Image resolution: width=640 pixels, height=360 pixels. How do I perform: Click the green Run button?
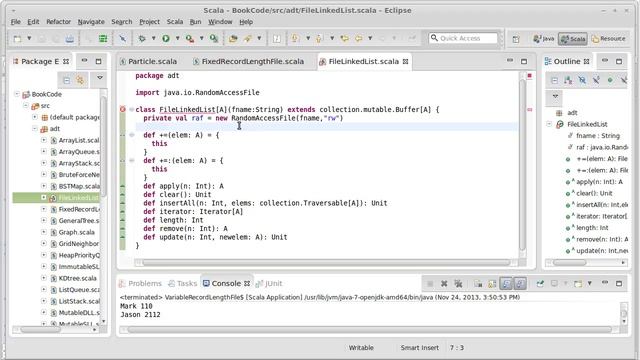(166, 38)
